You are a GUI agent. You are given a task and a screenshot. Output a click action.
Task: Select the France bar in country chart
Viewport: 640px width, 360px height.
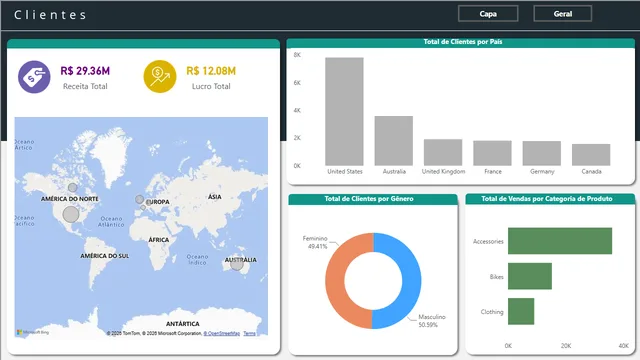[492, 153]
